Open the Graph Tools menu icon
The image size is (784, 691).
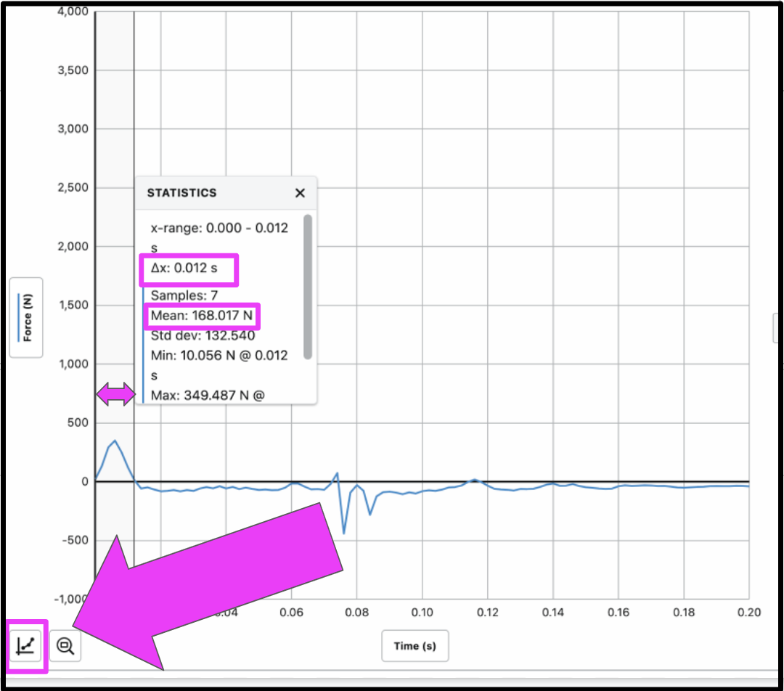point(26,645)
